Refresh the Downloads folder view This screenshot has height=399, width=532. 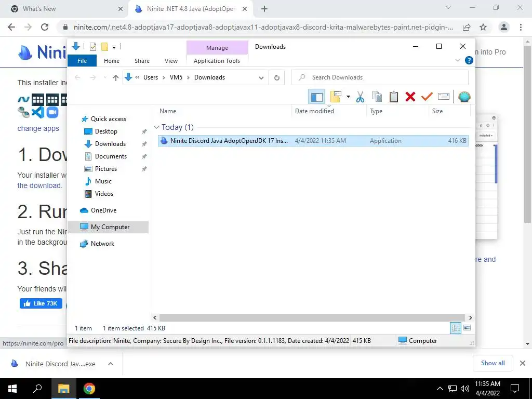click(x=277, y=78)
